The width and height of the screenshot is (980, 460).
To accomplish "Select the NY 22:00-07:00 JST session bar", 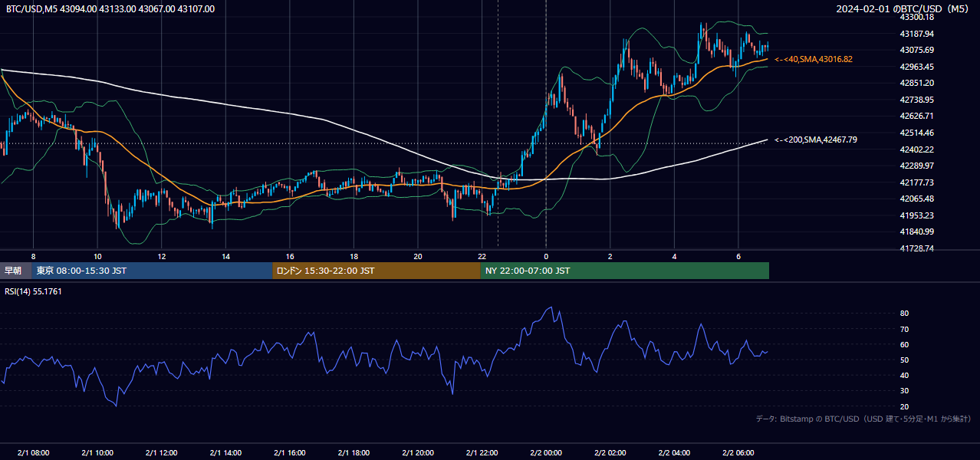I will tap(625, 271).
